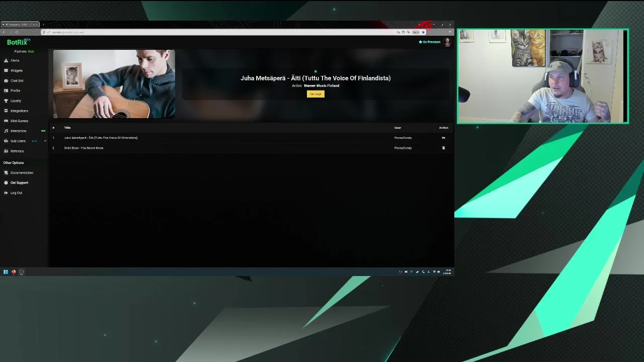Reload the page with browser refresh icon
Viewport: 644px width, 362px height.
coord(17,32)
